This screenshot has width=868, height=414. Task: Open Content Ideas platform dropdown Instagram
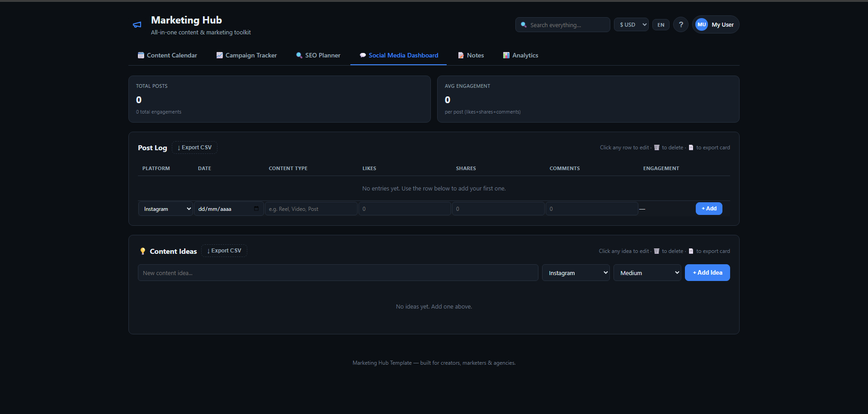(576, 273)
